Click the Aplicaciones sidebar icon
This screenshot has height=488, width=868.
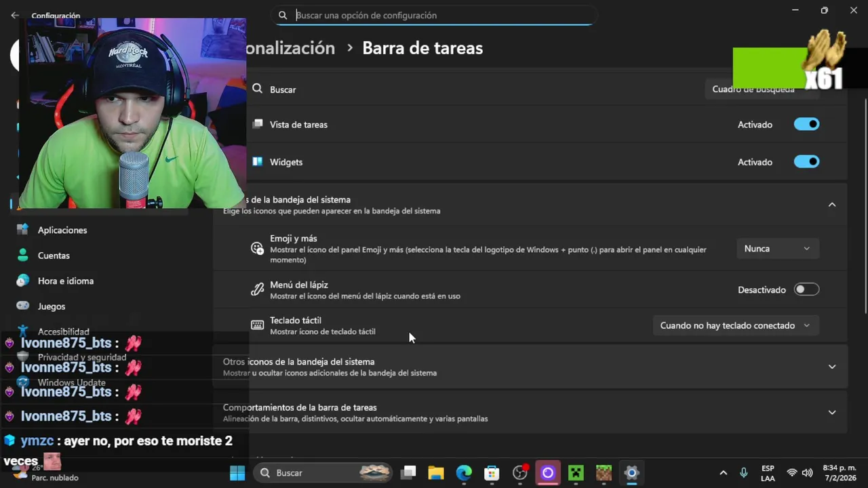(22, 230)
